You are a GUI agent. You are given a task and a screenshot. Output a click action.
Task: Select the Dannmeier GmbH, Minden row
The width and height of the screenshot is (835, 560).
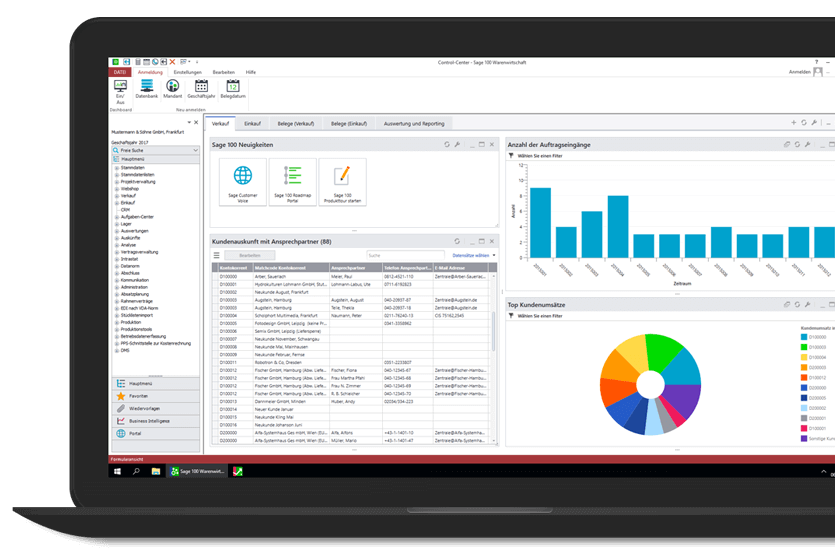click(x=351, y=401)
